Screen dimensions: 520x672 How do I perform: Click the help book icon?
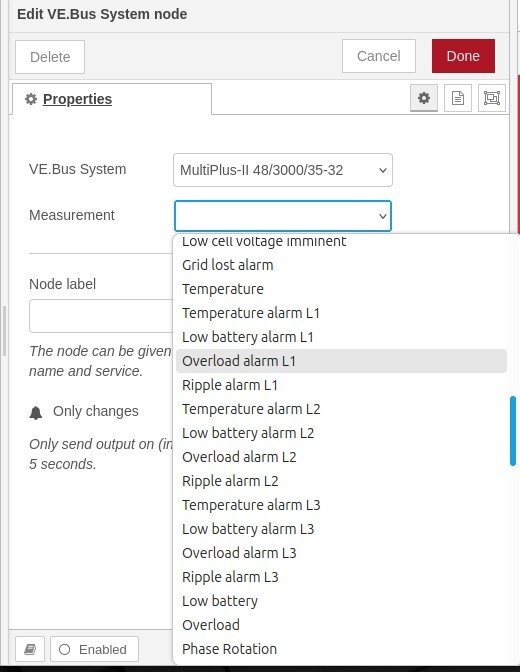pyautogui.click(x=30, y=649)
